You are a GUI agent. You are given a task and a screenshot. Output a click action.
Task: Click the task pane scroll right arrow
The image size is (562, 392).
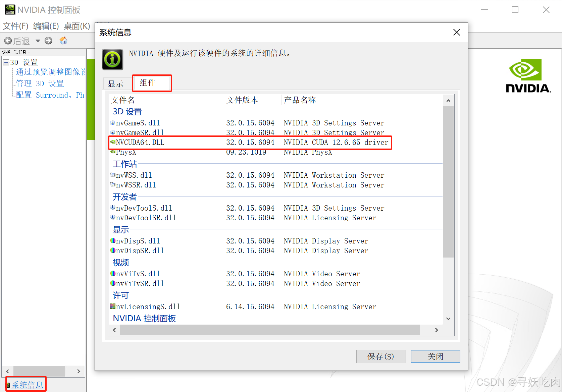(79, 371)
